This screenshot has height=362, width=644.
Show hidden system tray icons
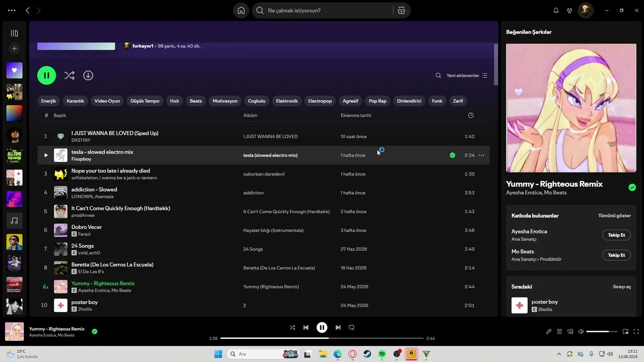point(559,354)
